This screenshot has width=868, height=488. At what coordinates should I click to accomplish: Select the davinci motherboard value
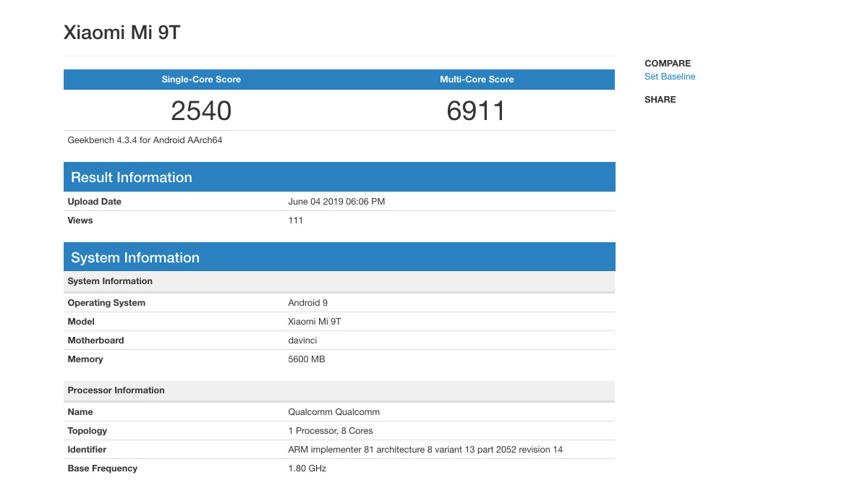point(302,341)
